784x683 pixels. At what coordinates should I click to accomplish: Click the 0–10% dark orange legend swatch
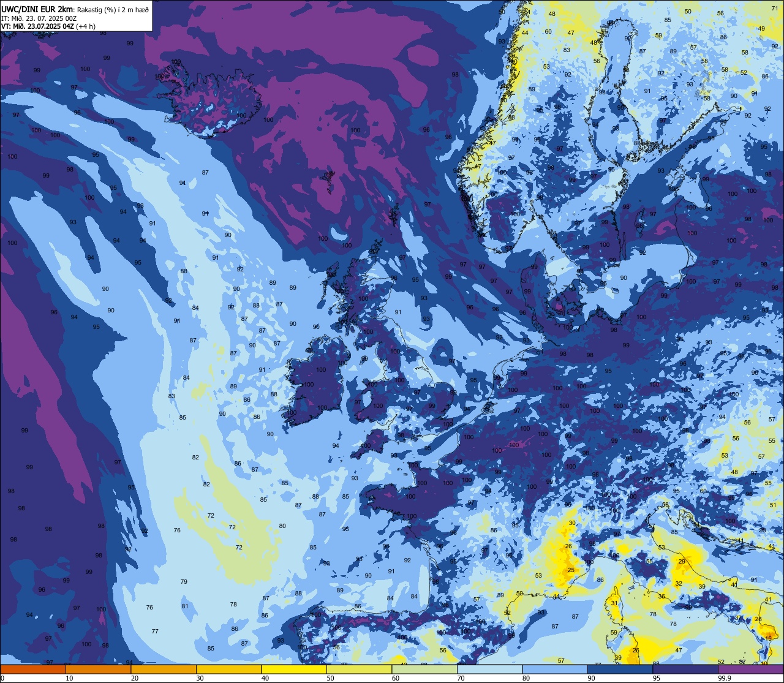click(x=33, y=670)
